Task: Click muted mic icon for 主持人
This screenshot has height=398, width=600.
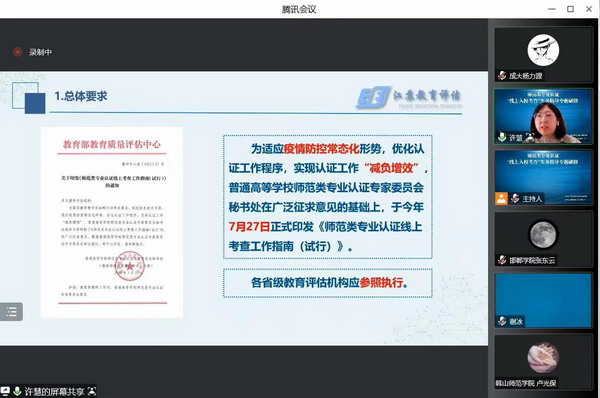Action: coord(515,199)
